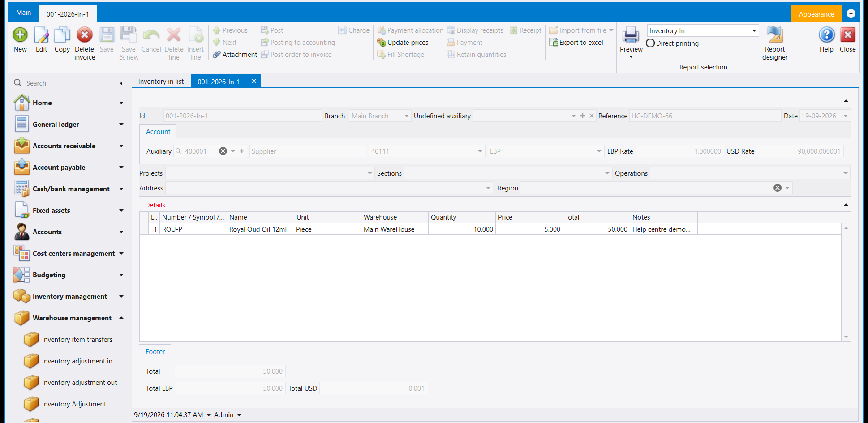This screenshot has width=868, height=423.
Task: Open the Account payable icon
Action: click(x=22, y=167)
